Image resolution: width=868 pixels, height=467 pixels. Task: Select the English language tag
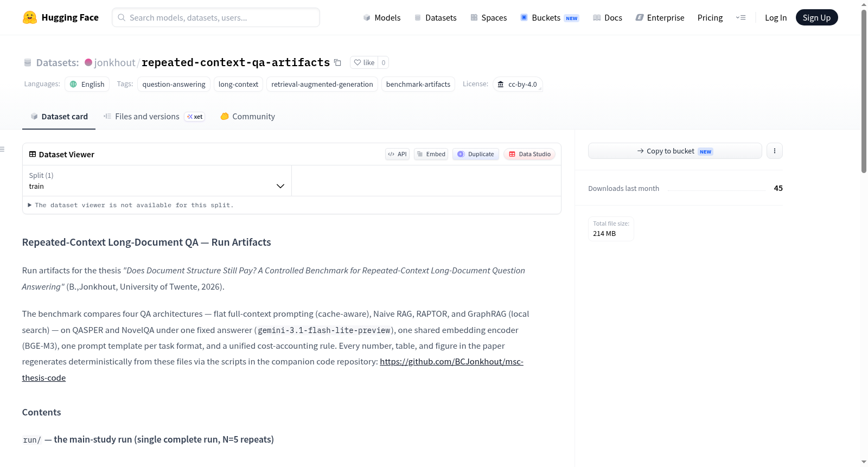pos(87,84)
